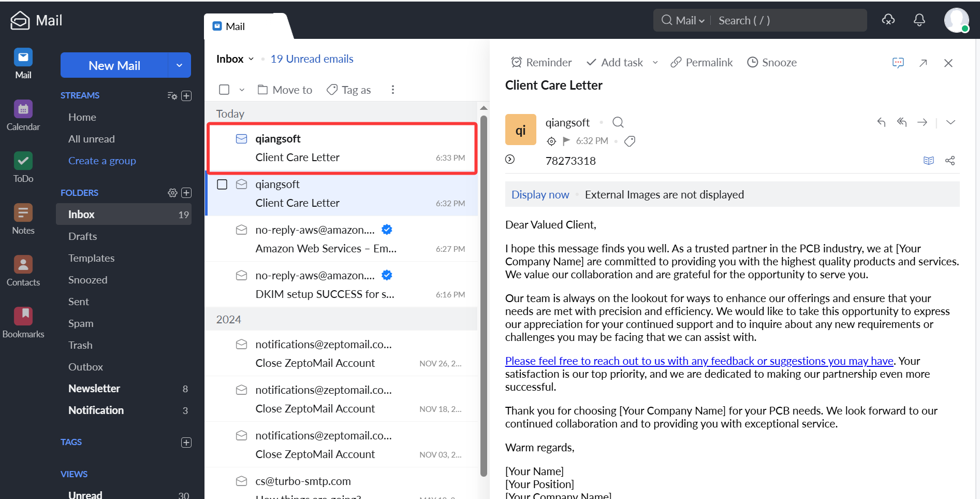The image size is (980, 499).
Task: Add a new stream with plus icon
Action: click(x=186, y=96)
